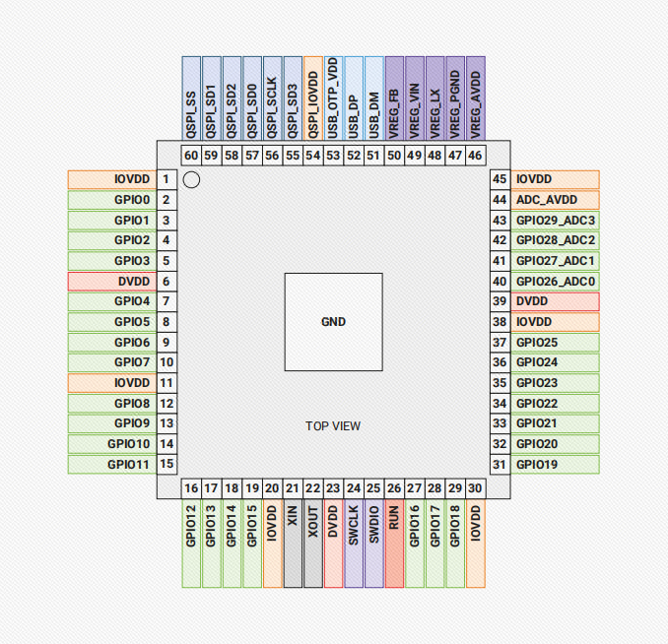This screenshot has height=644, width=668.
Task: Click the IOVDD label at pin 38
Action: [x=555, y=322]
